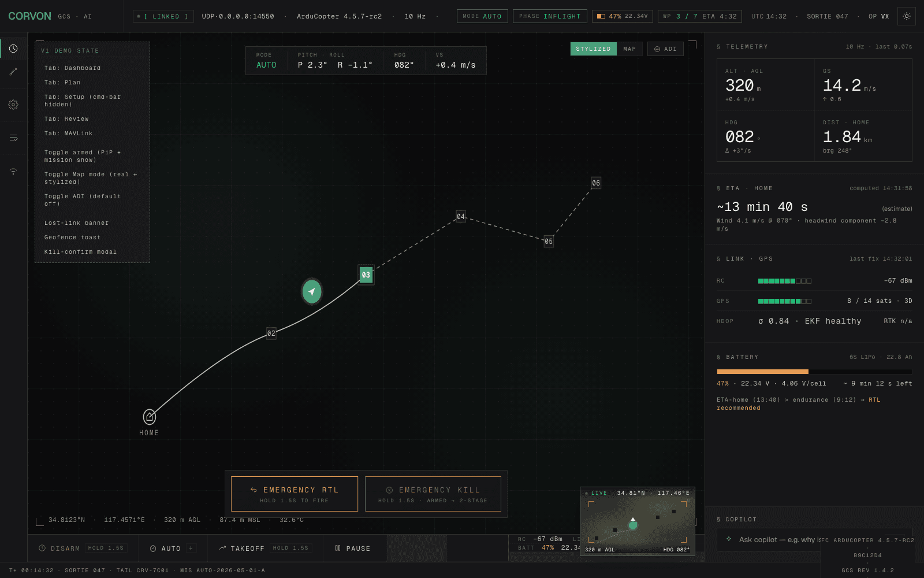Viewport: 924px width, 578px height.
Task: Click the TAKEOFF label in the command bar
Action: point(247,549)
